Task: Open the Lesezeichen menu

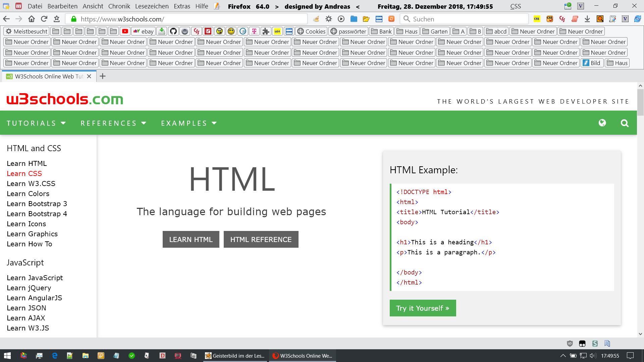Action: coord(152,6)
